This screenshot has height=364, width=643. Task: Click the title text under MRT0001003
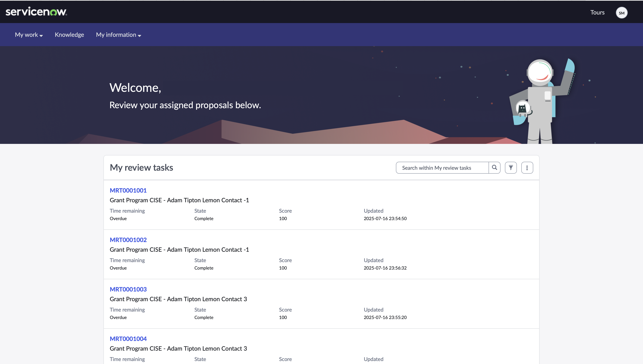pyautogui.click(x=178, y=299)
